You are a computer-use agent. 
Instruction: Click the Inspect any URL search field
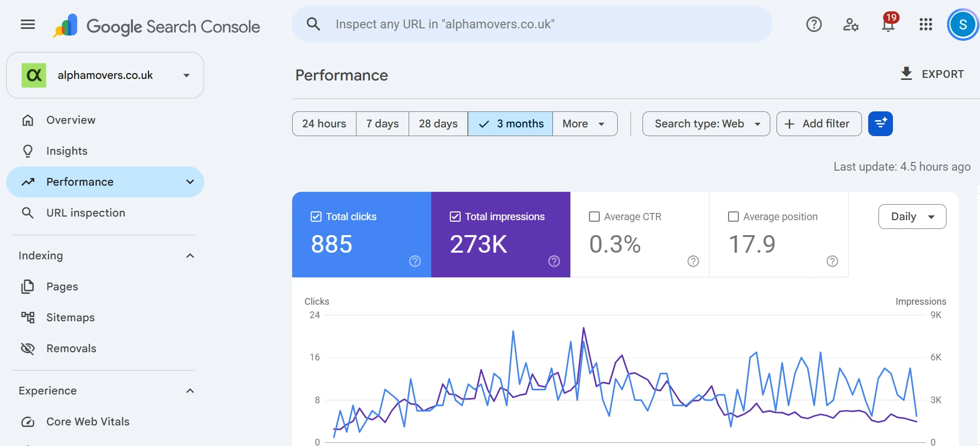[532, 24]
